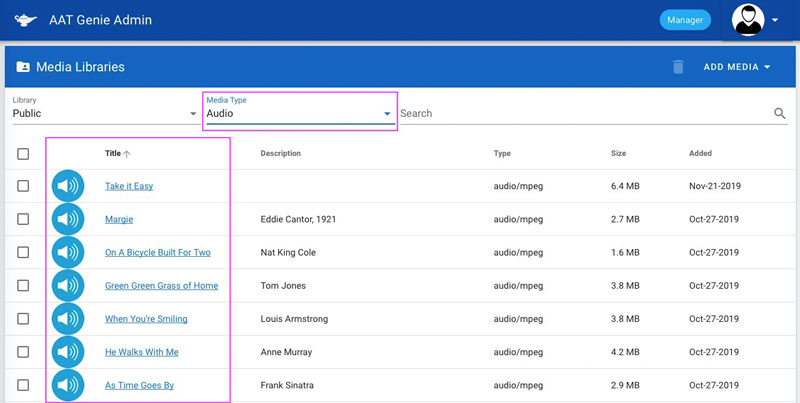Play the Margie audio via speaker icon

point(68,219)
